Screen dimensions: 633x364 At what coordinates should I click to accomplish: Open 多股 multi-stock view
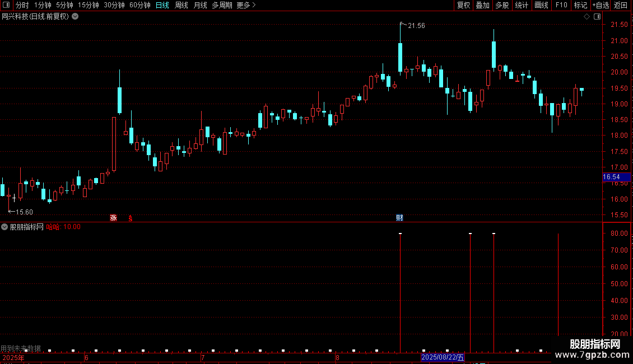click(502, 5)
